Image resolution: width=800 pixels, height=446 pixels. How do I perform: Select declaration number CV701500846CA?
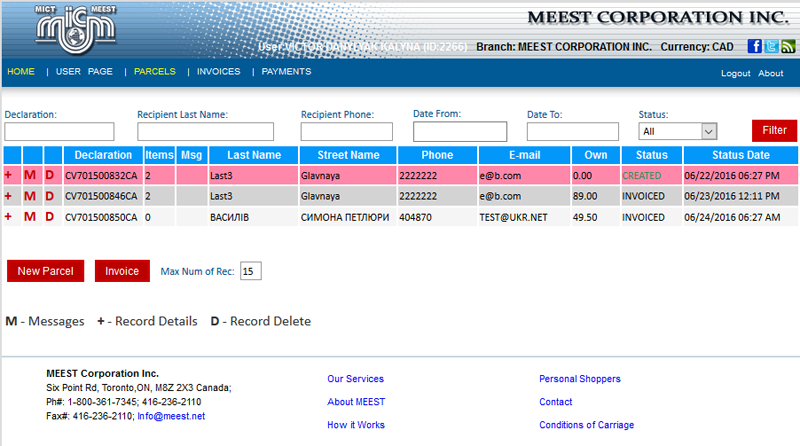click(x=101, y=196)
